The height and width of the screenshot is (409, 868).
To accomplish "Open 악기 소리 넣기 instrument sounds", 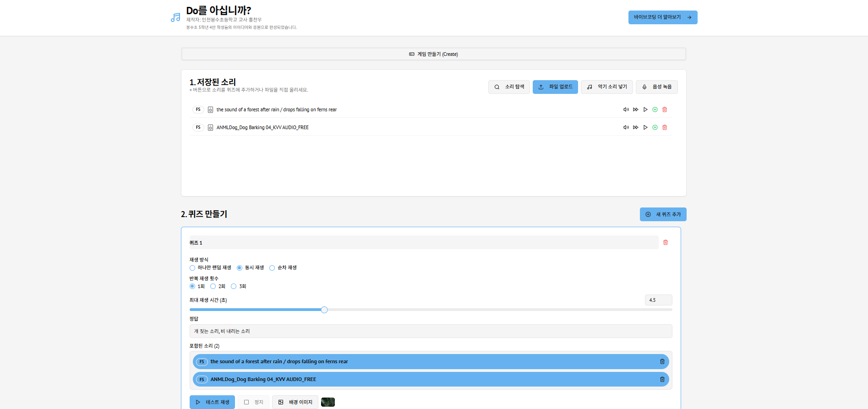I will pyautogui.click(x=606, y=87).
